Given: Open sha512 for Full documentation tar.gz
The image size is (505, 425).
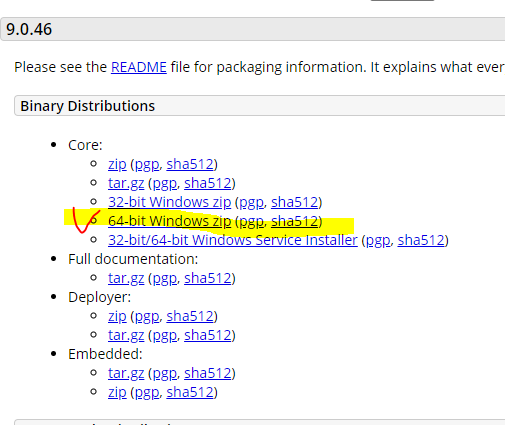Looking at the screenshot, I should coord(208,278).
